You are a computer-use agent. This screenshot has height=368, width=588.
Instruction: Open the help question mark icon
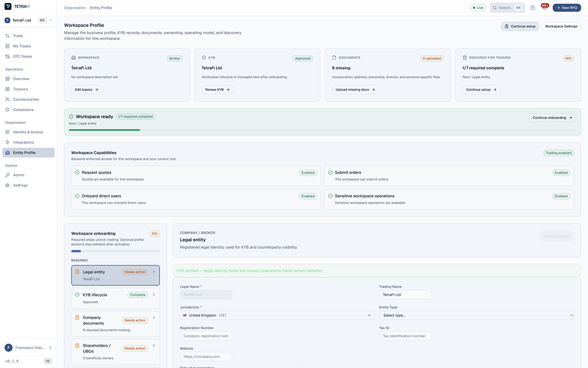(533, 8)
